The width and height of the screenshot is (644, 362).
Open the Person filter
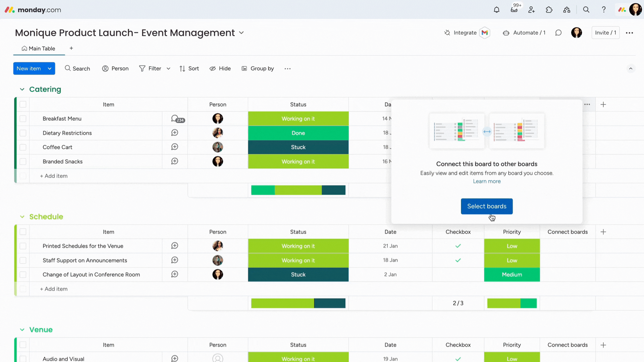point(115,68)
